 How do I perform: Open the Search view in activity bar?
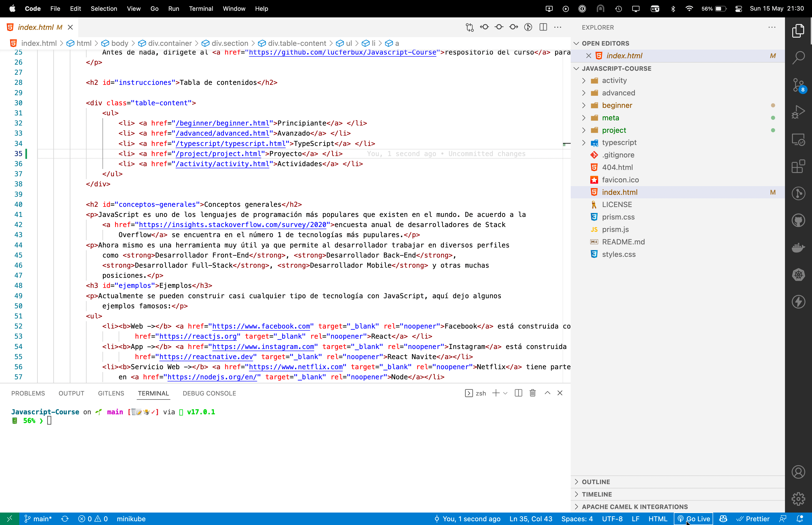click(x=798, y=57)
